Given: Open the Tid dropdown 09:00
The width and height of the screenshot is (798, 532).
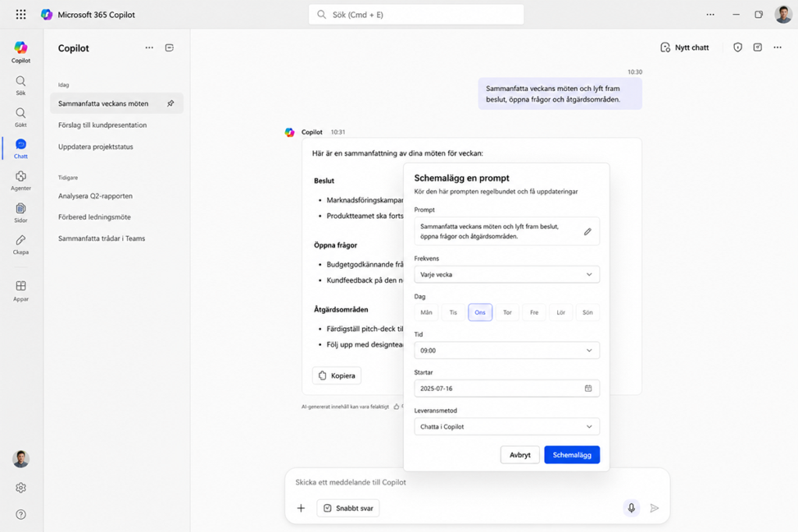Looking at the screenshot, I should [507, 351].
